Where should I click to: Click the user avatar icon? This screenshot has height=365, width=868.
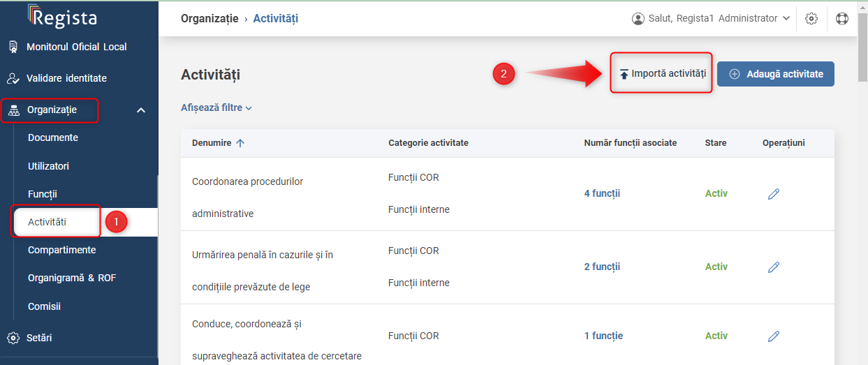click(x=638, y=19)
